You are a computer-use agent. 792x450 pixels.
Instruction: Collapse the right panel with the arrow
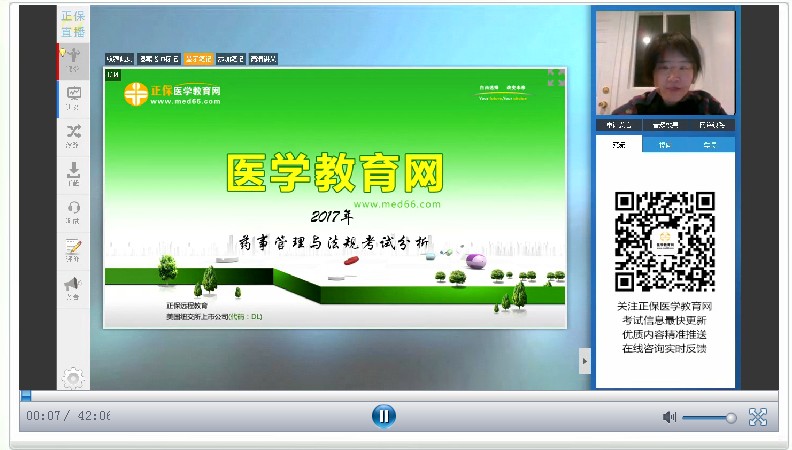coord(585,361)
